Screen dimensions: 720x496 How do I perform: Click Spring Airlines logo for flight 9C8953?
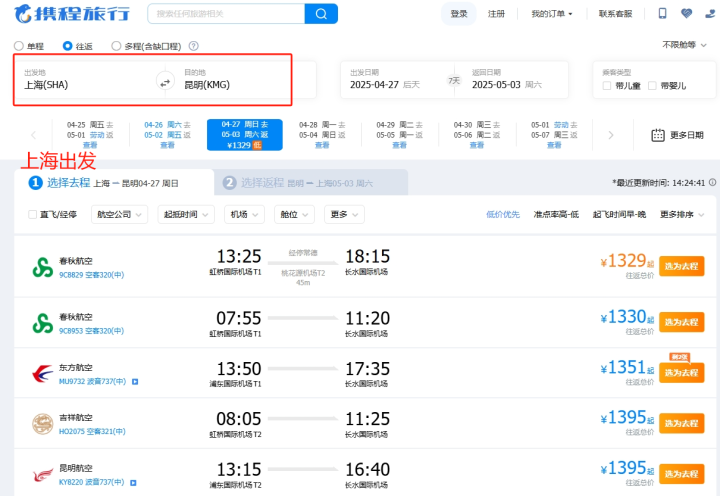[43, 323]
